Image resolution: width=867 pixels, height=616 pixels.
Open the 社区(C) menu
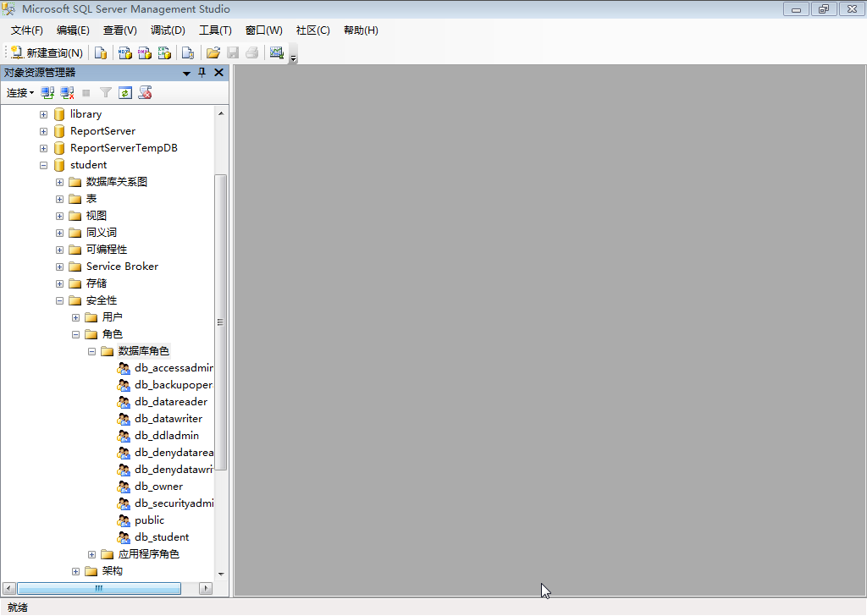pos(313,30)
